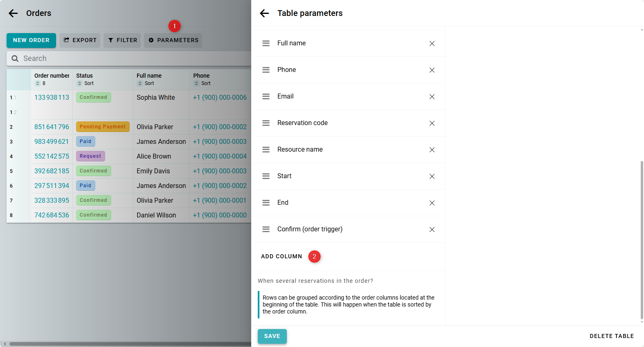Save the table parameters
This screenshot has width=644, height=347.
[x=272, y=336]
